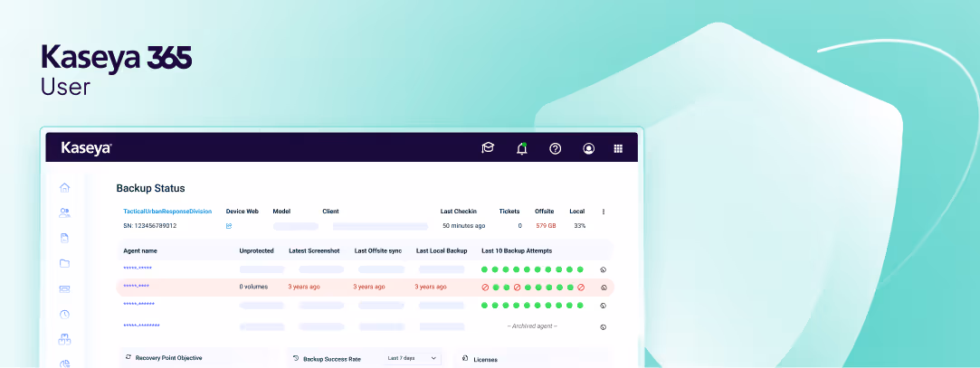Open the three-dot device options menu
Screen dimensions: 980x368
click(604, 212)
